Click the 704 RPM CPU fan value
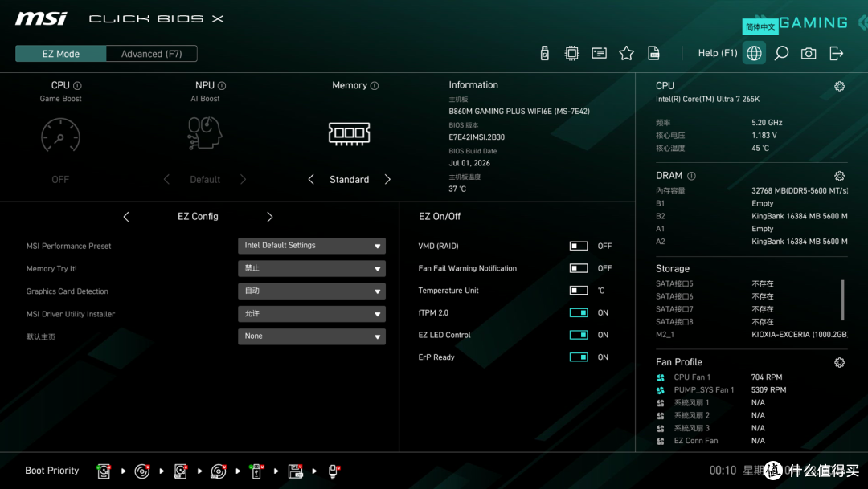This screenshot has height=489, width=868. [x=767, y=377]
